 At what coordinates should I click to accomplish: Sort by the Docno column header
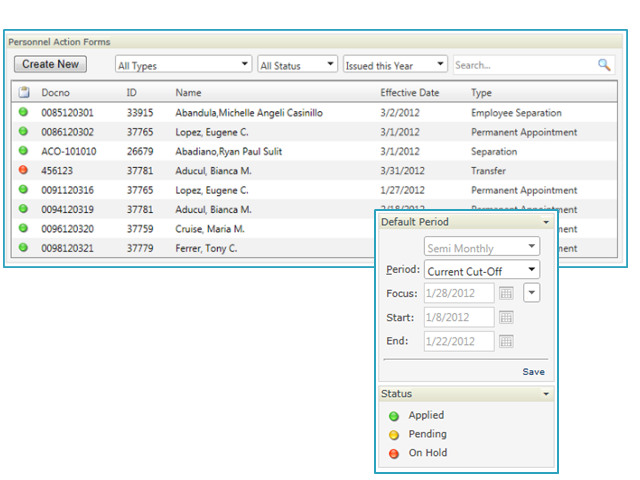56,93
